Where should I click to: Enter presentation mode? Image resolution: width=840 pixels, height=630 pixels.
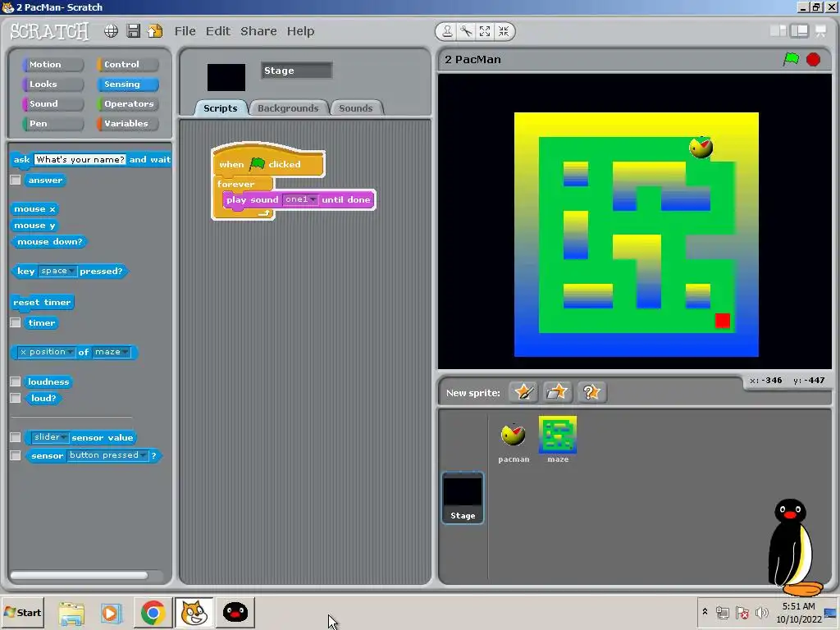820,31
